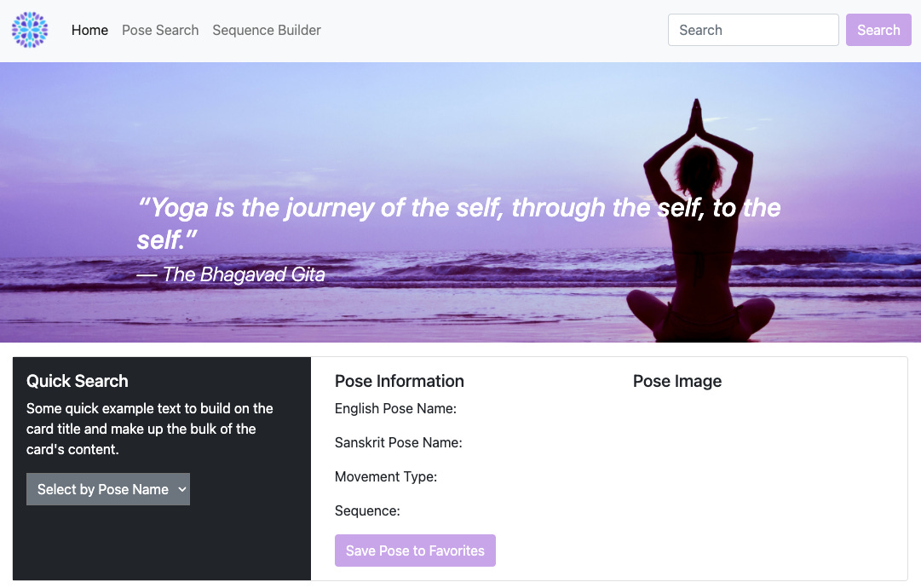Go to the Pose Search page

(x=160, y=30)
